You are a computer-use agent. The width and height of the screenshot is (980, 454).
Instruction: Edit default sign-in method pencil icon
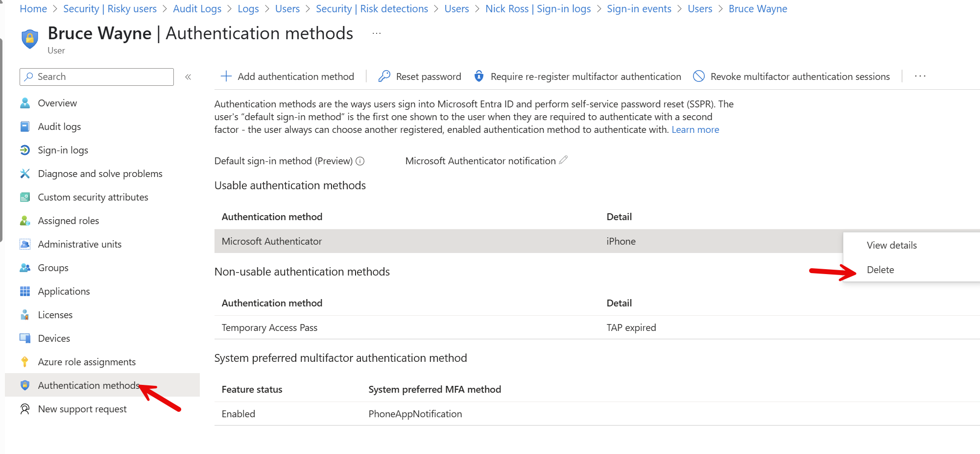coord(564,160)
